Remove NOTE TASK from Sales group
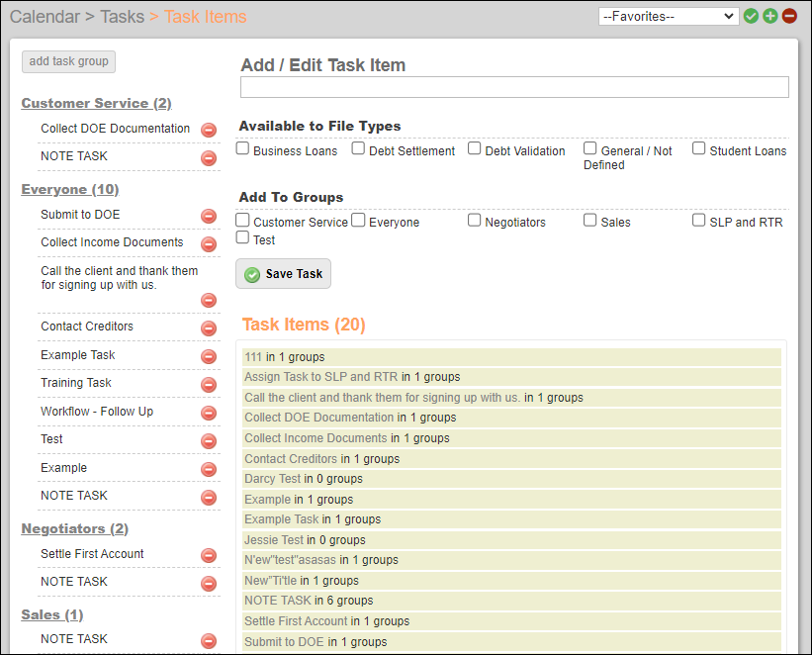Viewport: 812px width, 655px height. tap(209, 641)
